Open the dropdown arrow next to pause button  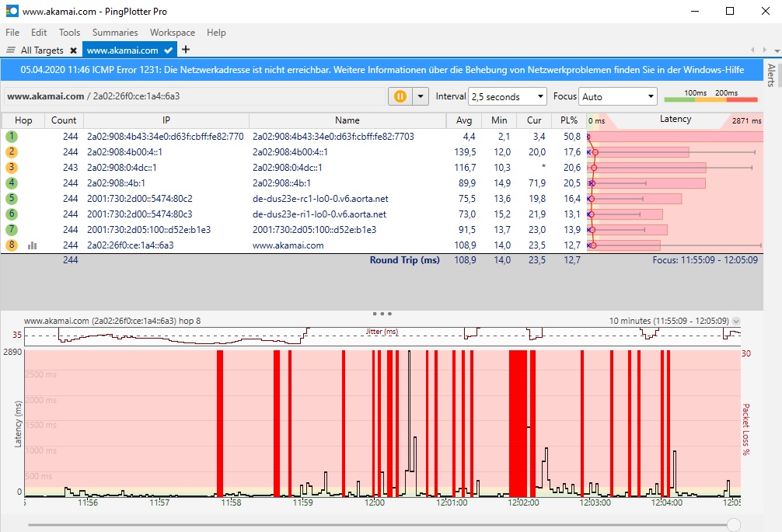point(421,96)
